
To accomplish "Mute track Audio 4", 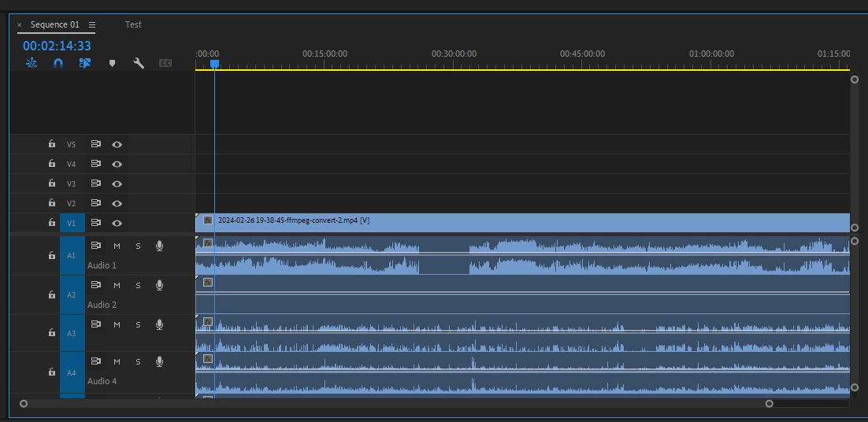I will [x=117, y=361].
